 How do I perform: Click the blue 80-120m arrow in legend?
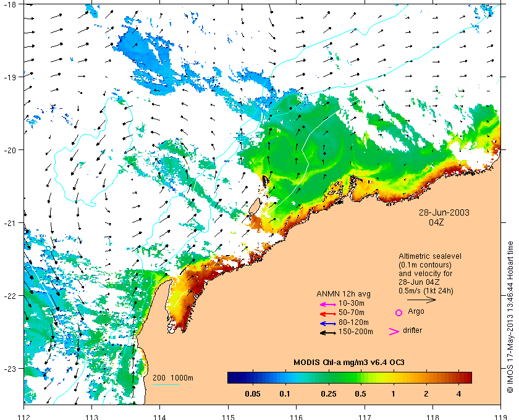[x=328, y=324]
